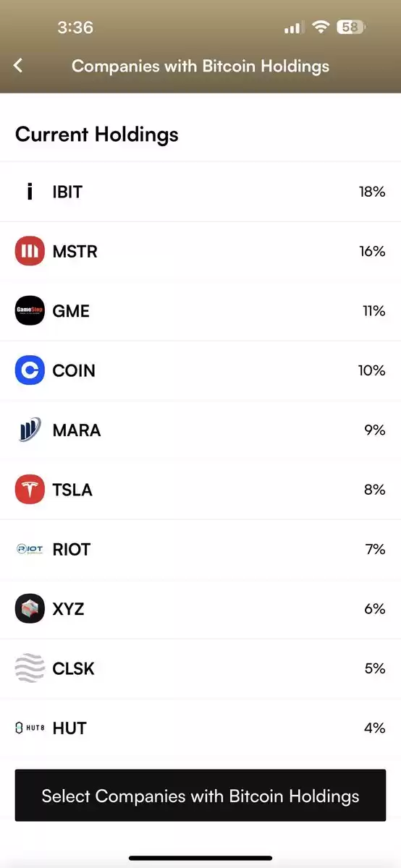Tap the GameStop logo icon
The width and height of the screenshot is (401, 868).
coord(30,311)
